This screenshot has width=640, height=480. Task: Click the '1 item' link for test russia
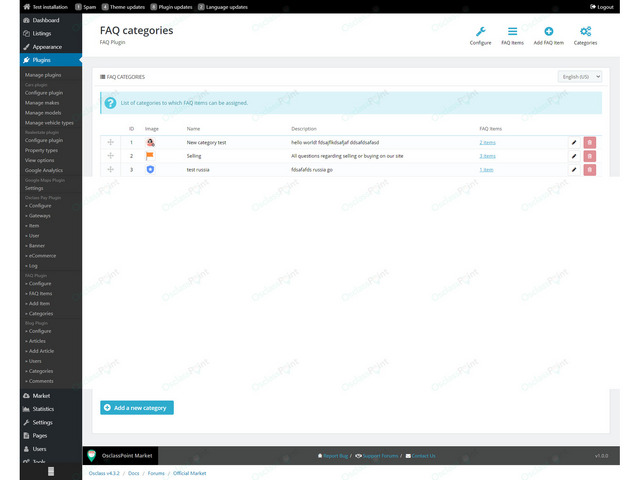486,170
